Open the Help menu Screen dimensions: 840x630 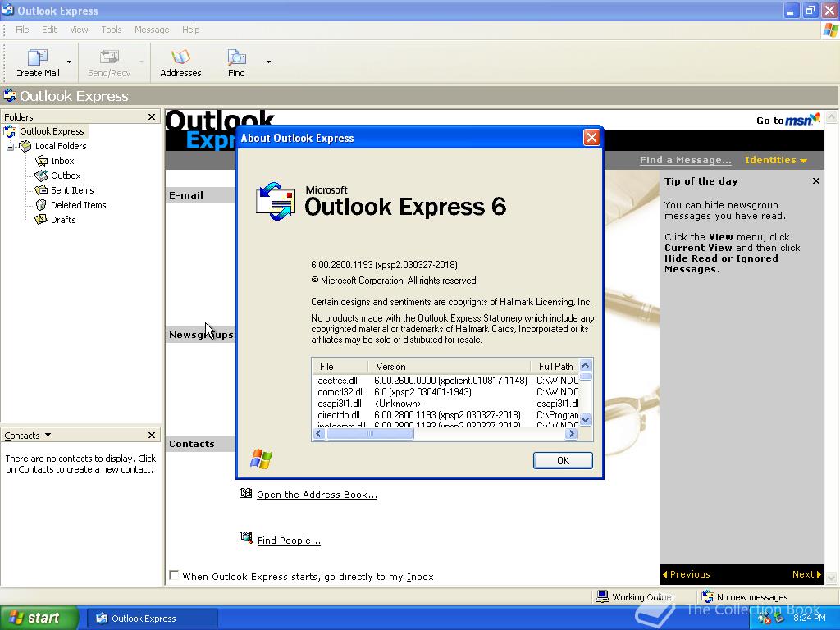click(x=190, y=30)
